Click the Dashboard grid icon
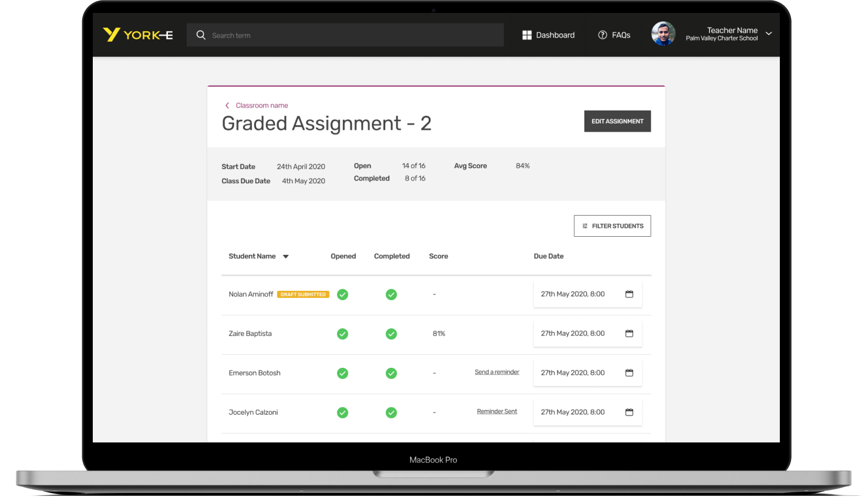The width and height of the screenshot is (868, 497). point(527,35)
